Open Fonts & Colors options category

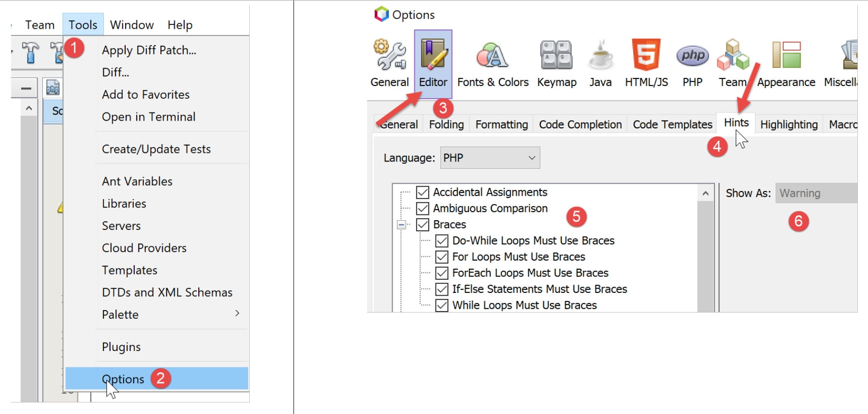tap(492, 63)
